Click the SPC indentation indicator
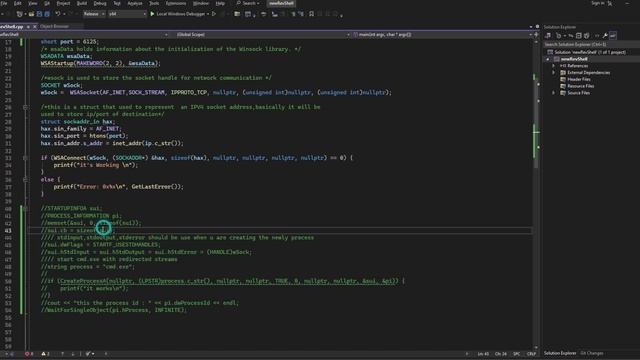This screenshot has height=360, width=640. pyautogui.click(x=517, y=354)
